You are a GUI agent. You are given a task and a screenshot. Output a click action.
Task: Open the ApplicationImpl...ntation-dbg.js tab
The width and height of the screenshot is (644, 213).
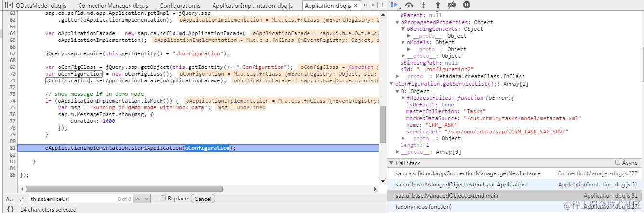pos(252,6)
